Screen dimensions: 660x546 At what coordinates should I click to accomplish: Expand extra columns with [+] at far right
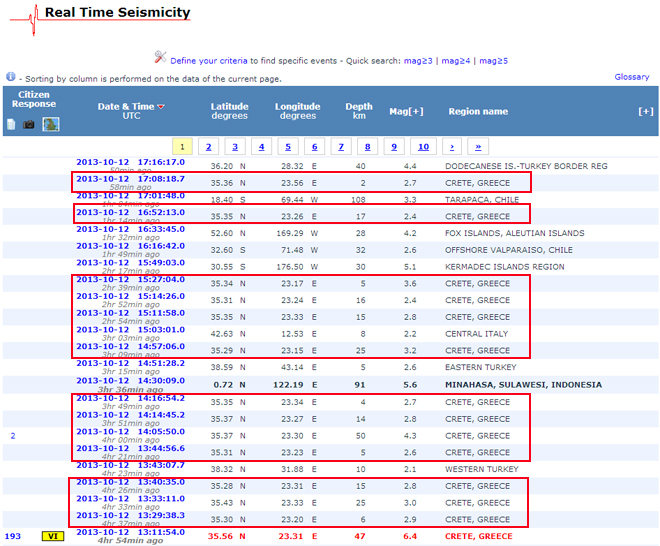[645, 111]
